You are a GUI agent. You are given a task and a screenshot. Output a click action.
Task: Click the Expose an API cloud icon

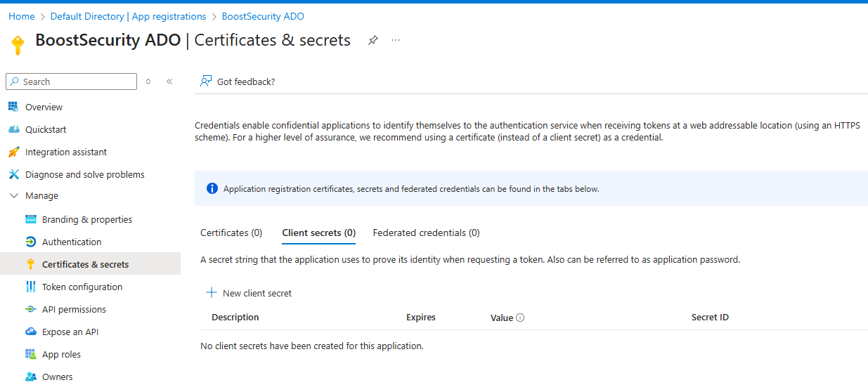point(30,332)
